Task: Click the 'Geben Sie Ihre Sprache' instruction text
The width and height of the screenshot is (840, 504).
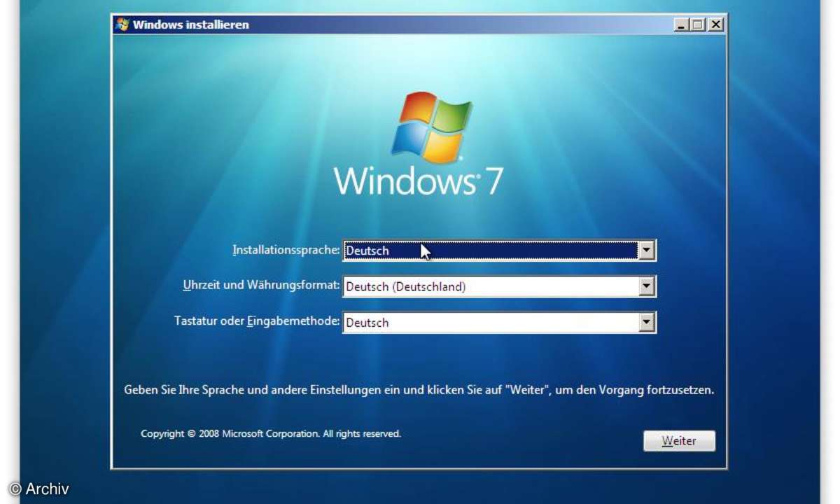Action: click(x=419, y=390)
